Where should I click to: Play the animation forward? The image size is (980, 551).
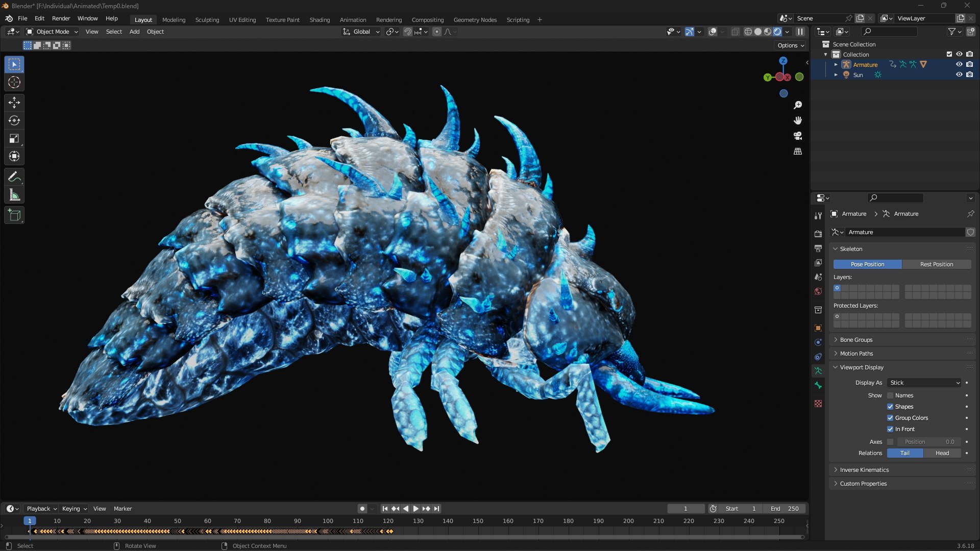pos(415,509)
